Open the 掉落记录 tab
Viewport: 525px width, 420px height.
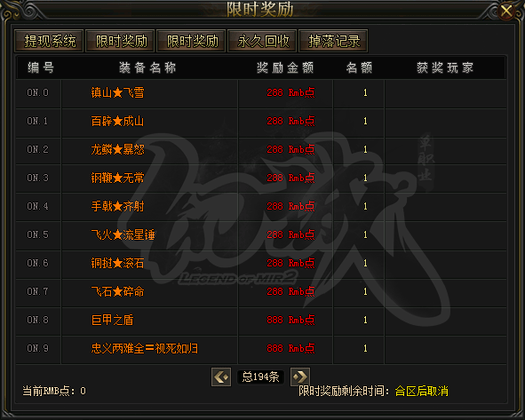point(333,41)
